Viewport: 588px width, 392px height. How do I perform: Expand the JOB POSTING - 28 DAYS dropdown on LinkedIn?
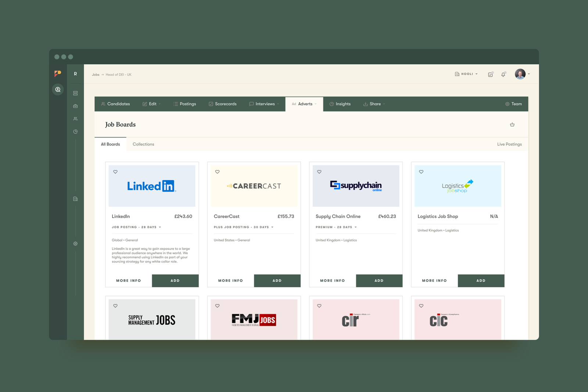pos(160,227)
